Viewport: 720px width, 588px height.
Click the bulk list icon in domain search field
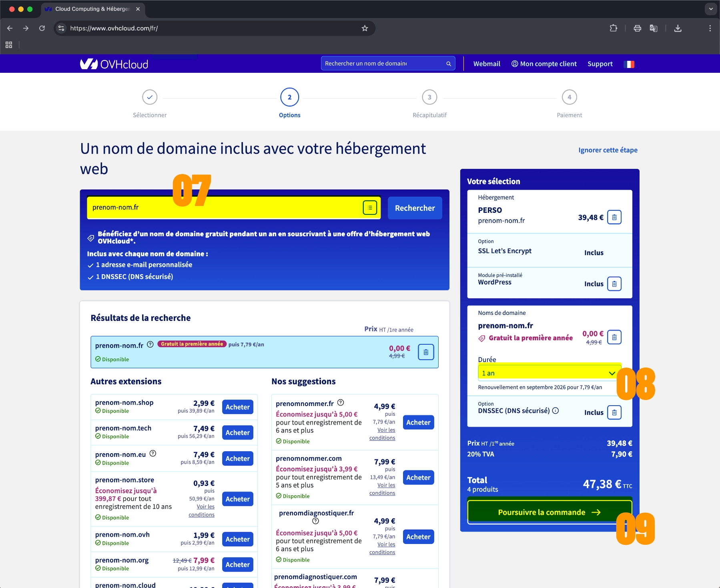click(x=370, y=208)
